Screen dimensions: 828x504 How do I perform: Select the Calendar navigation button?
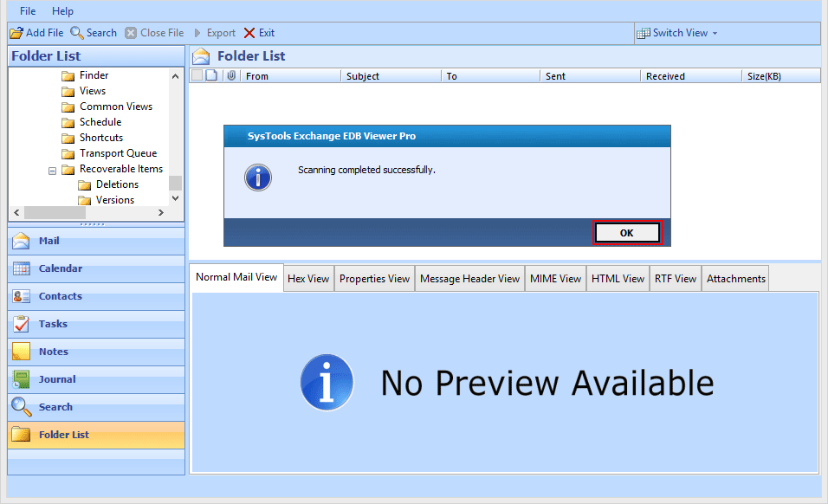pyautogui.click(x=96, y=268)
